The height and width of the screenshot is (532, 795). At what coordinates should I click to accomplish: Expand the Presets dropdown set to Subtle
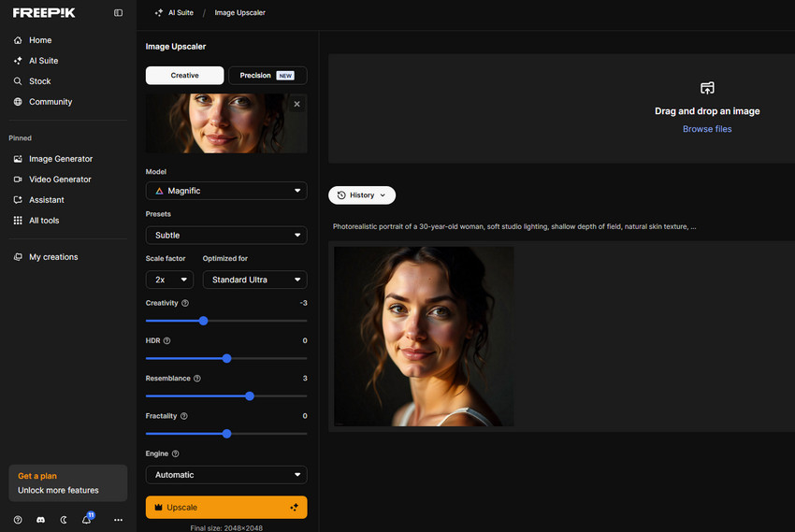click(226, 236)
